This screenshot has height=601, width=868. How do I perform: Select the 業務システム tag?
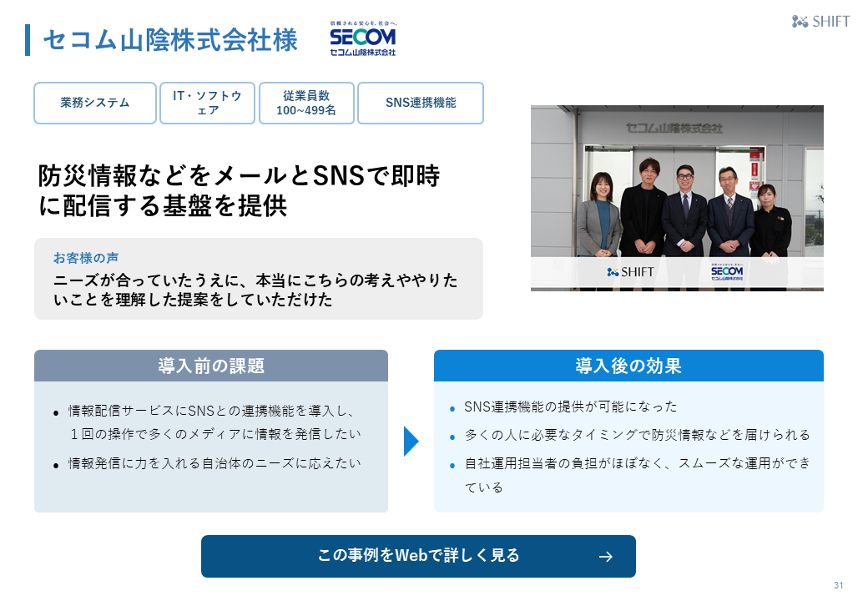click(x=95, y=103)
